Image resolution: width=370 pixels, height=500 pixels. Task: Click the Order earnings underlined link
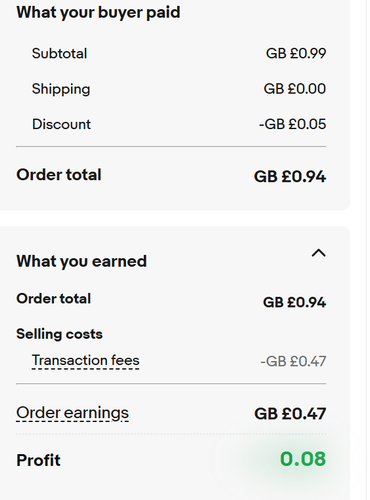coord(72,413)
